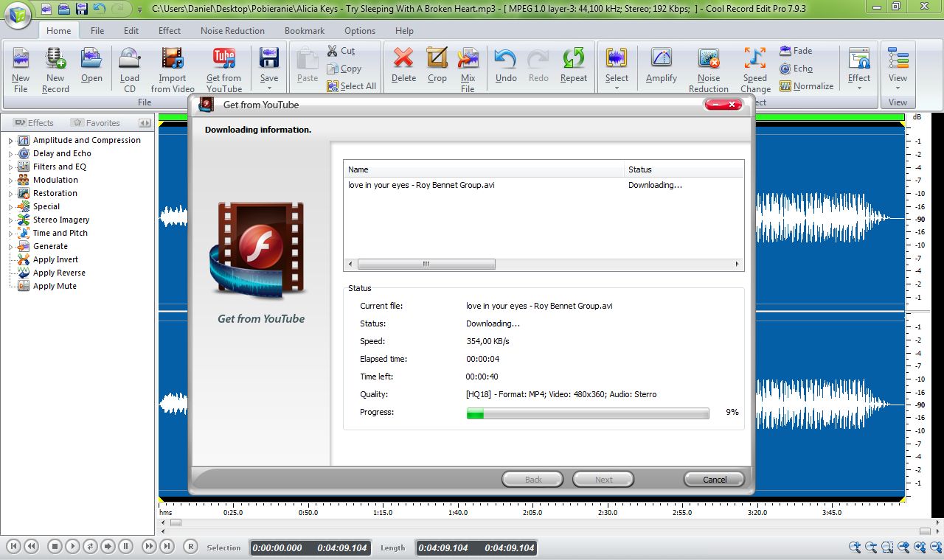Viewport: 944px width, 560px height.
Task: Click the Speed Change icon
Action: click(x=755, y=59)
